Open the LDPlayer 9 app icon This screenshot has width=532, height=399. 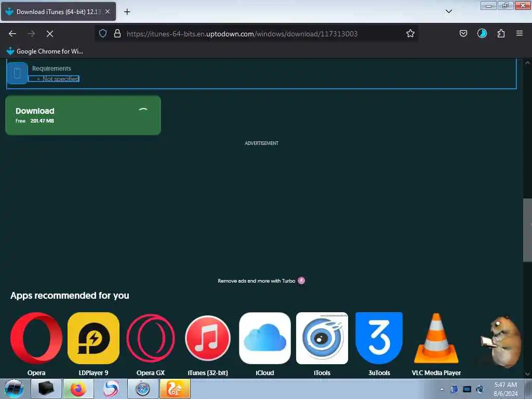pyautogui.click(x=94, y=338)
